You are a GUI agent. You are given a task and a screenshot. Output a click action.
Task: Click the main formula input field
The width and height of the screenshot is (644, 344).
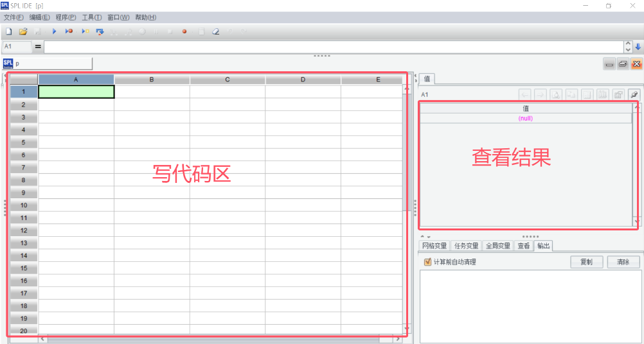[x=334, y=47]
